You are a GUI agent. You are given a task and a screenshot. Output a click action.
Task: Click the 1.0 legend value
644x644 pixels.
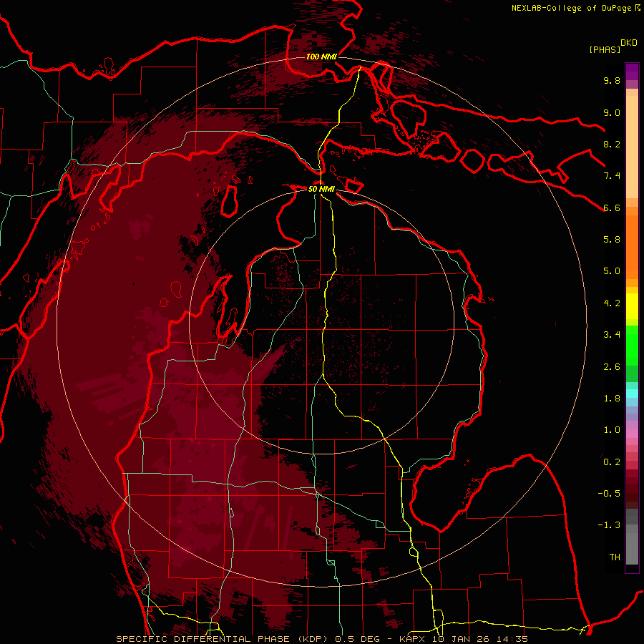(x=612, y=430)
